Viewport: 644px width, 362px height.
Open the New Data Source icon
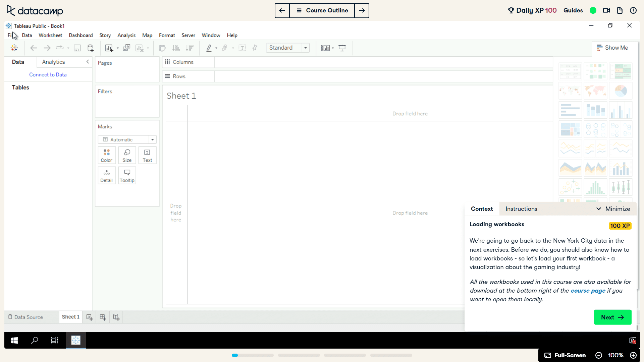point(90,48)
